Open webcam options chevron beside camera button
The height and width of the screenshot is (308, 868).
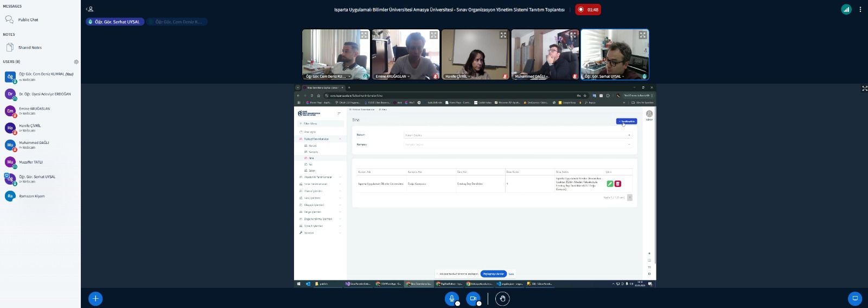point(479,304)
